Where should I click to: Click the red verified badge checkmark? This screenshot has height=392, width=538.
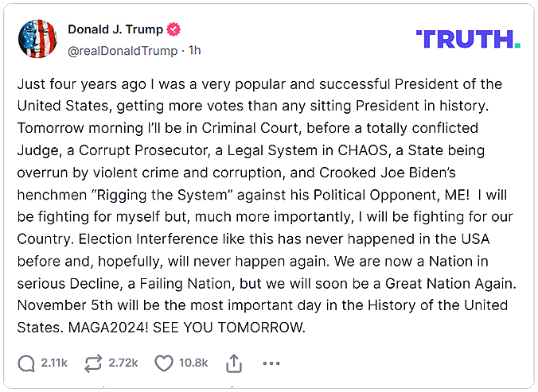coord(174,29)
